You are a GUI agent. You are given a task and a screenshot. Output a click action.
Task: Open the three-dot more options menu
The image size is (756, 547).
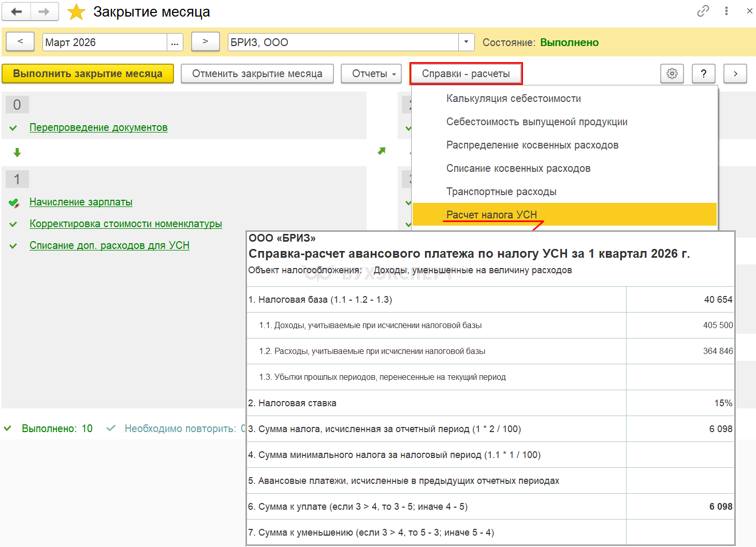726,11
